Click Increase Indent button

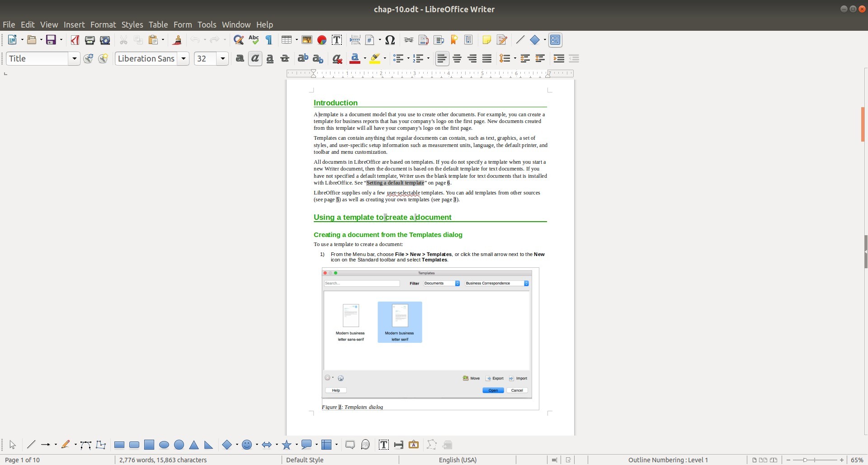point(559,58)
